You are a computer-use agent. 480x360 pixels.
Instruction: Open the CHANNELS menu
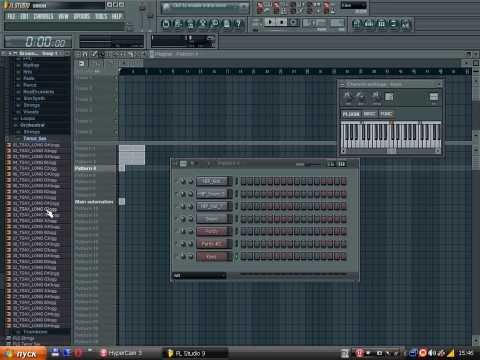click(x=43, y=16)
